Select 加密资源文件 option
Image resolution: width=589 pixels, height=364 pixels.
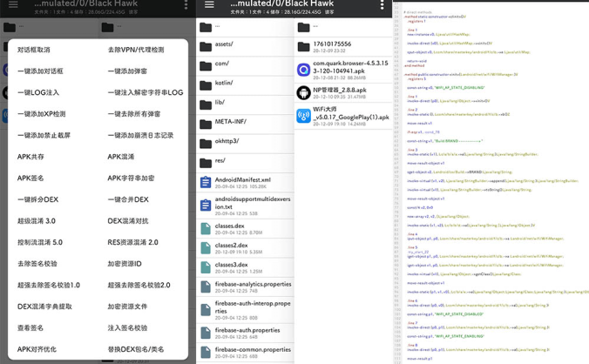pyautogui.click(x=128, y=307)
